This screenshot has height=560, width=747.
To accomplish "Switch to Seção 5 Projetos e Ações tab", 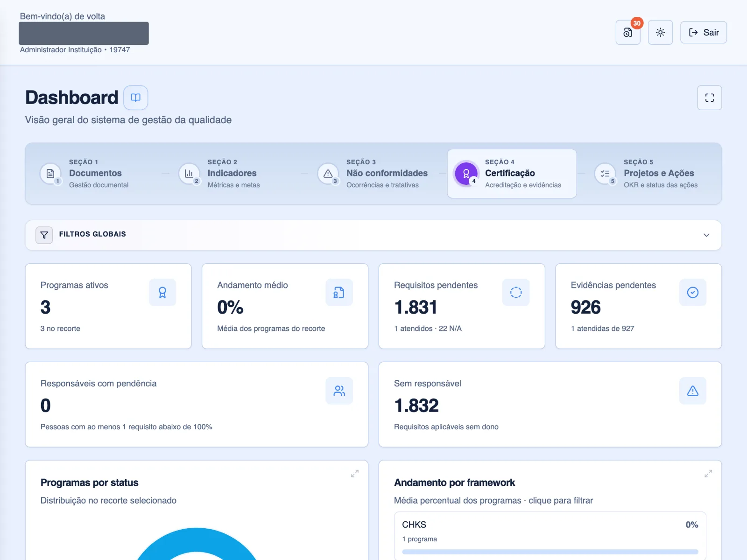I will pyautogui.click(x=651, y=174).
